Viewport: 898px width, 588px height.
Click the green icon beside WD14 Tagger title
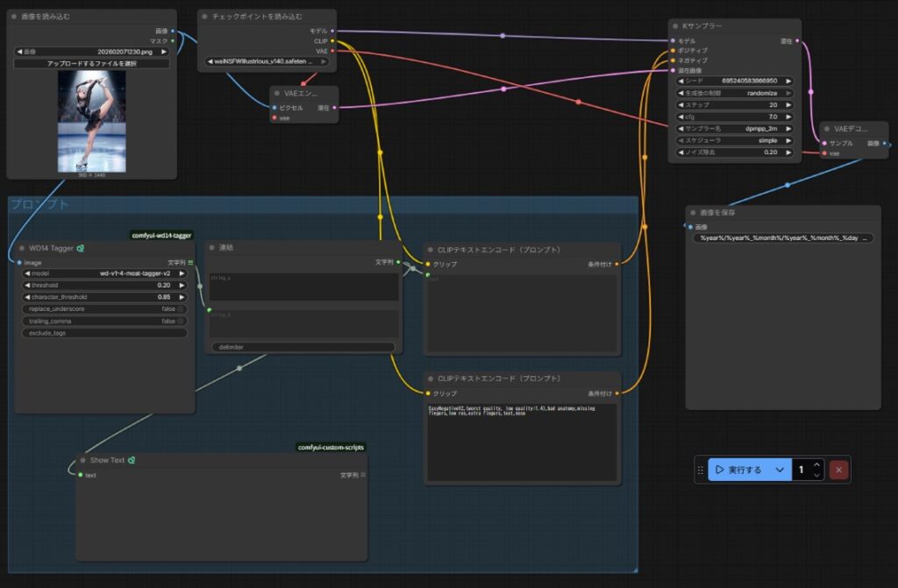coord(81,248)
